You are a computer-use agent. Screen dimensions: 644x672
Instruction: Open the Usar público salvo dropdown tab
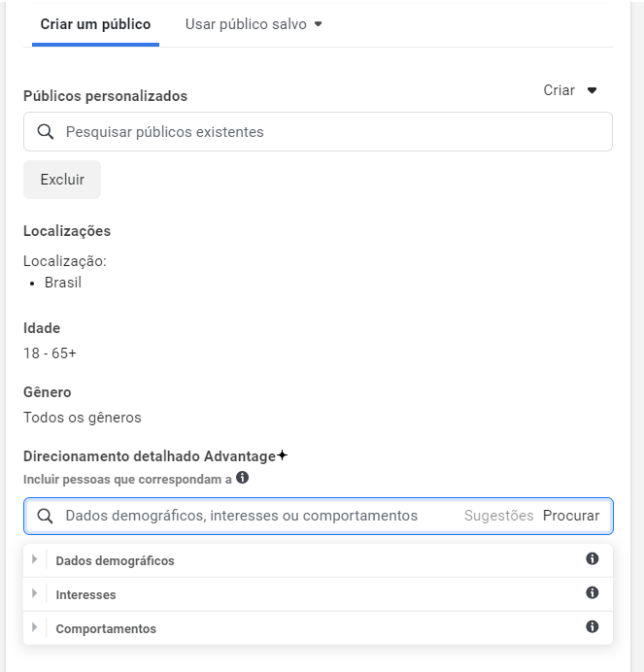pyautogui.click(x=254, y=24)
